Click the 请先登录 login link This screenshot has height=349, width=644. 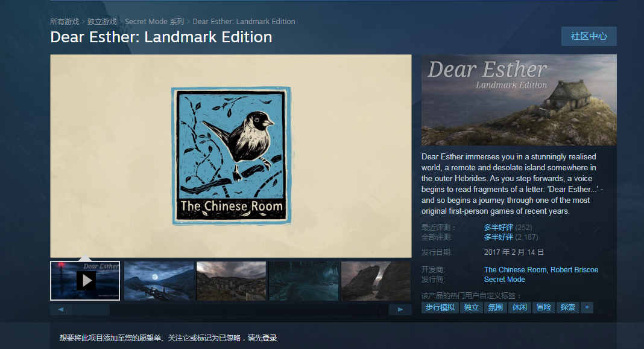pos(262,338)
